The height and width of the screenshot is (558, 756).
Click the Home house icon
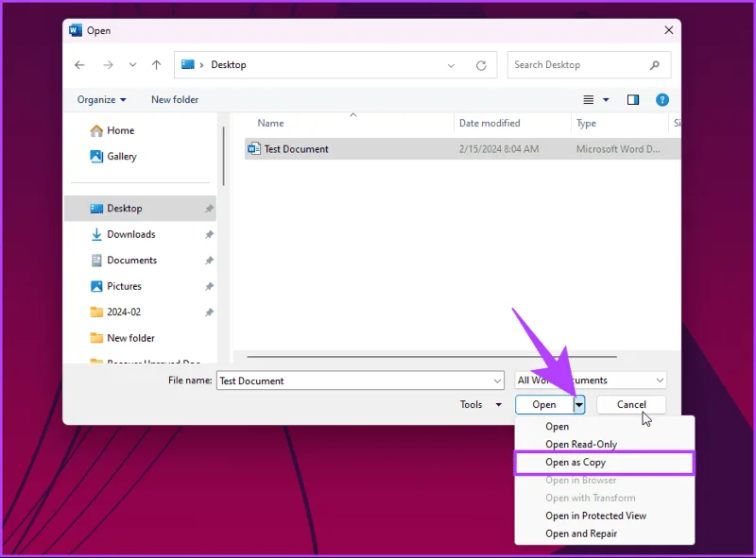(x=96, y=130)
